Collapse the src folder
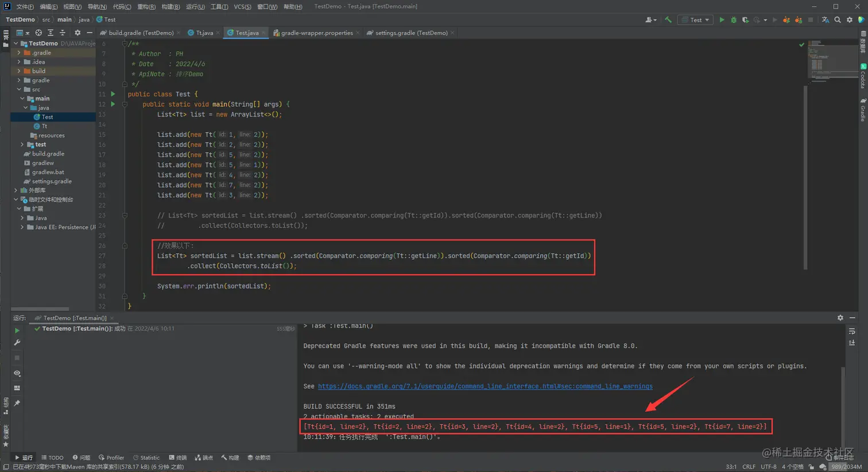The image size is (868, 472). (19, 89)
